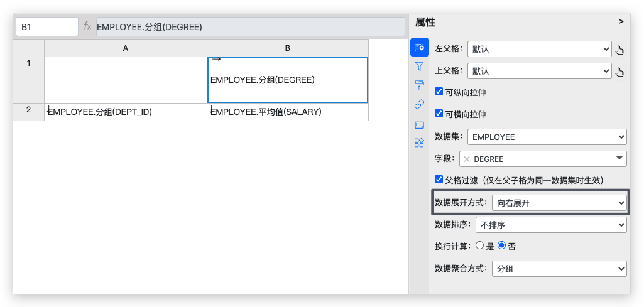
Task: Open the 数据聚合方式 dropdown
Action: 559,269
